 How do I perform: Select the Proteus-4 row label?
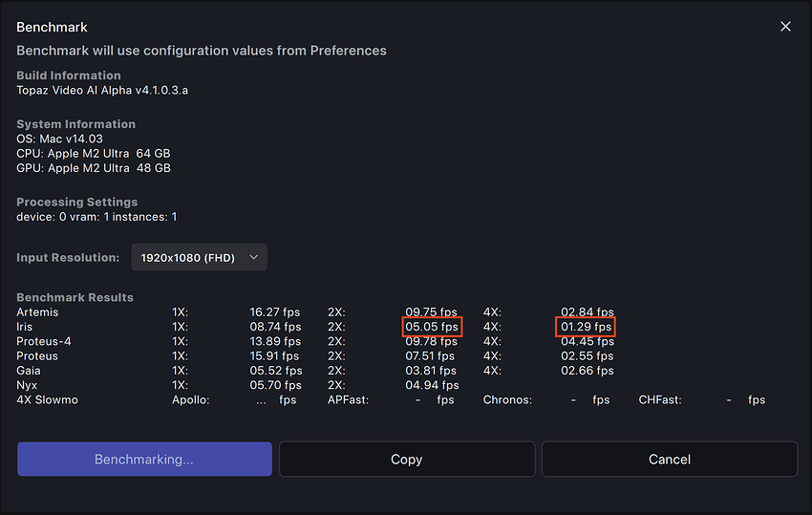click(x=44, y=341)
